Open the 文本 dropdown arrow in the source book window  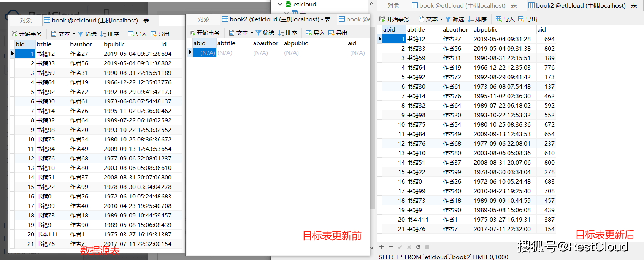pyautogui.click(x=74, y=34)
